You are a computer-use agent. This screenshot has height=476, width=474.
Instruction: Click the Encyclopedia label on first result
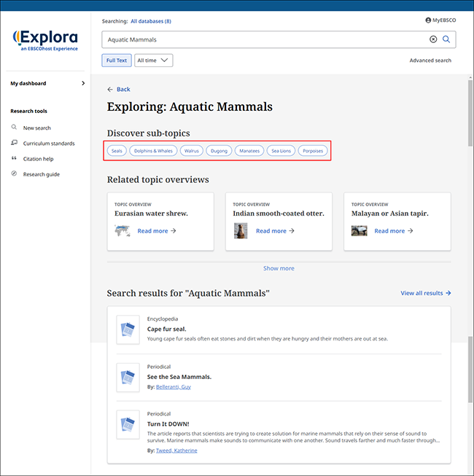click(163, 319)
